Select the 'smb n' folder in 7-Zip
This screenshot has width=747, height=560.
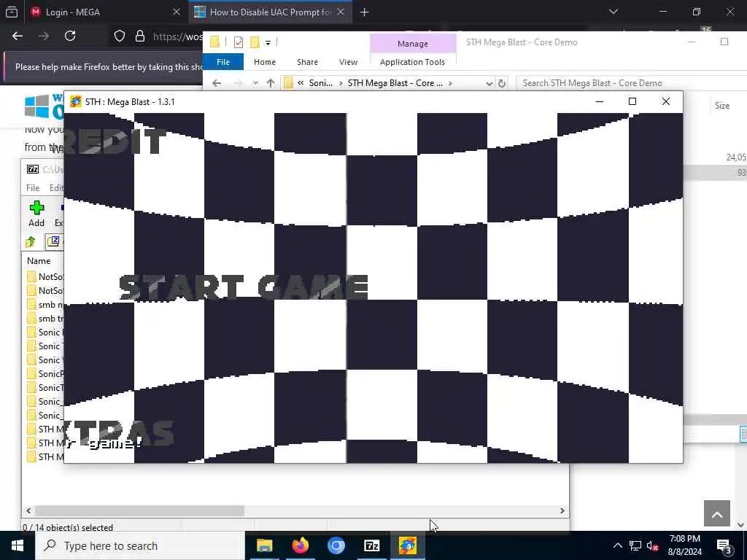click(46, 304)
